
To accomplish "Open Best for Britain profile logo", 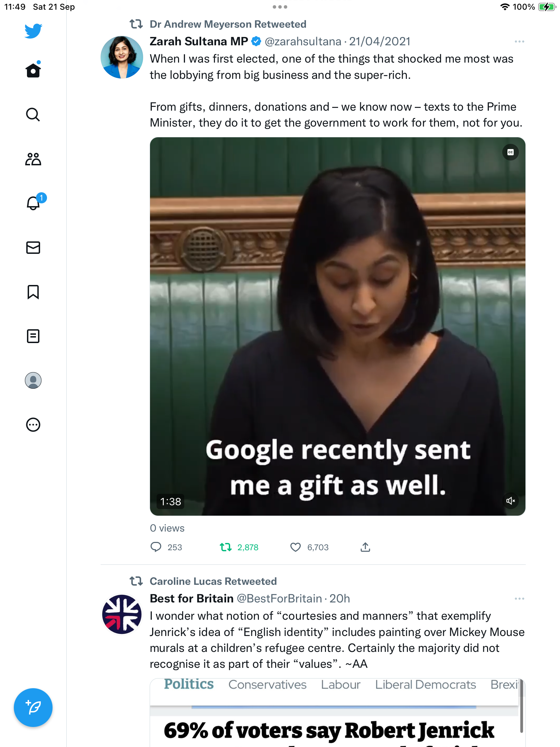I will tap(122, 615).
